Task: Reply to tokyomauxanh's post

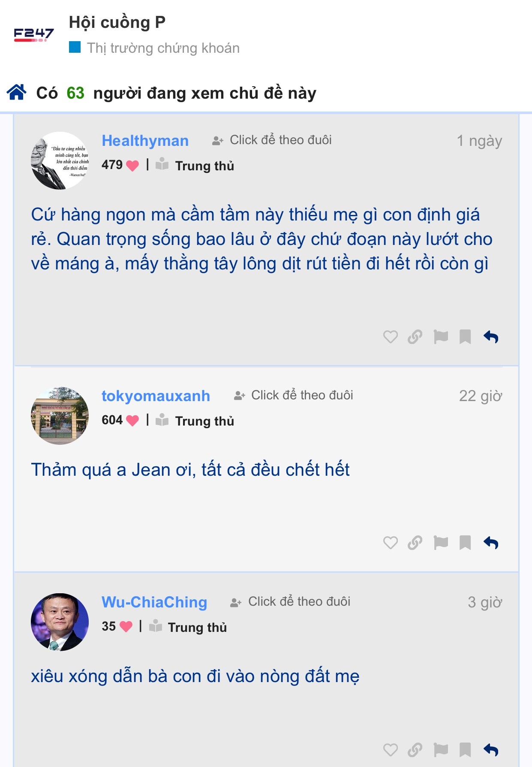Action: point(491,543)
